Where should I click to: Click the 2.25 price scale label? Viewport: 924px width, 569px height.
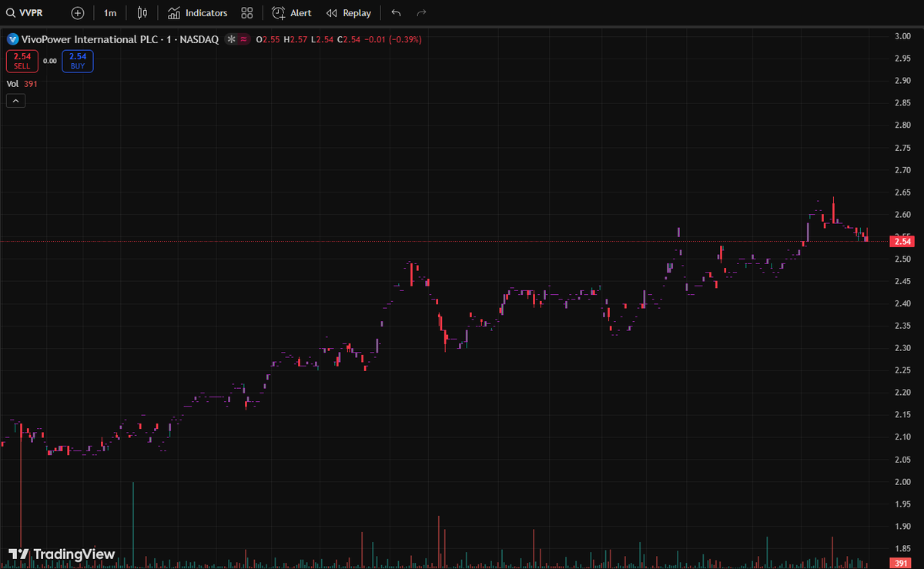click(x=902, y=370)
